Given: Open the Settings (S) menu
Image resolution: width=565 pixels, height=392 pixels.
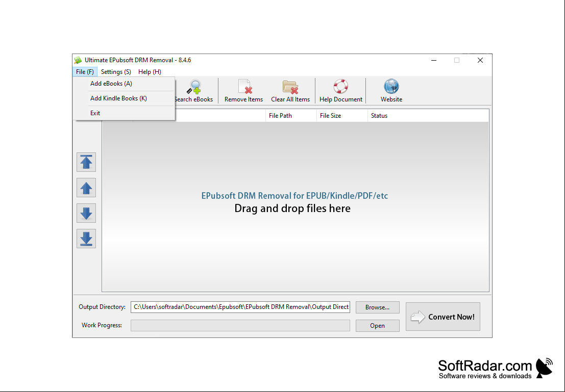Looking at the screenshot, I should coord(116,72).
